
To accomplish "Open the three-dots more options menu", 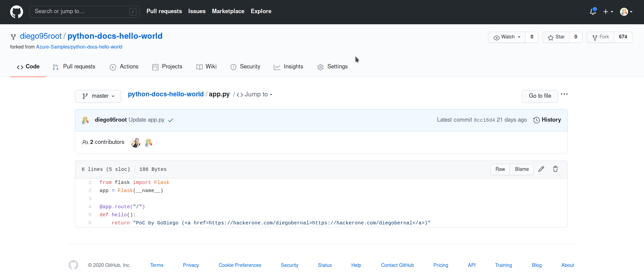I will click(564, 94).
